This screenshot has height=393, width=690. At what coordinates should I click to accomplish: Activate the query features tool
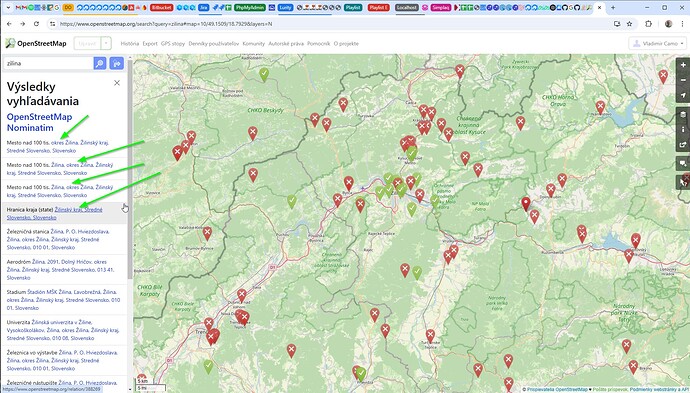[683, 182]
